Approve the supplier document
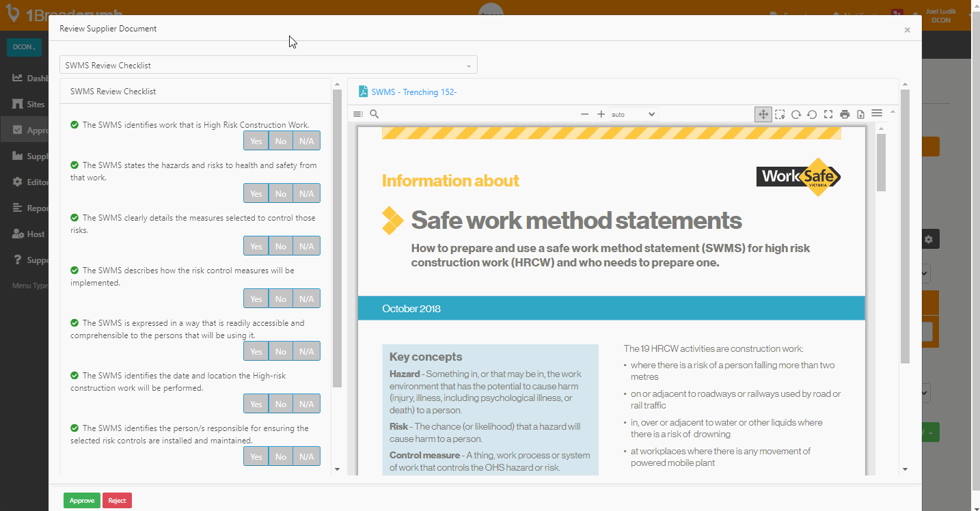This screenshot has height=511, width=980. pos(82,501)
